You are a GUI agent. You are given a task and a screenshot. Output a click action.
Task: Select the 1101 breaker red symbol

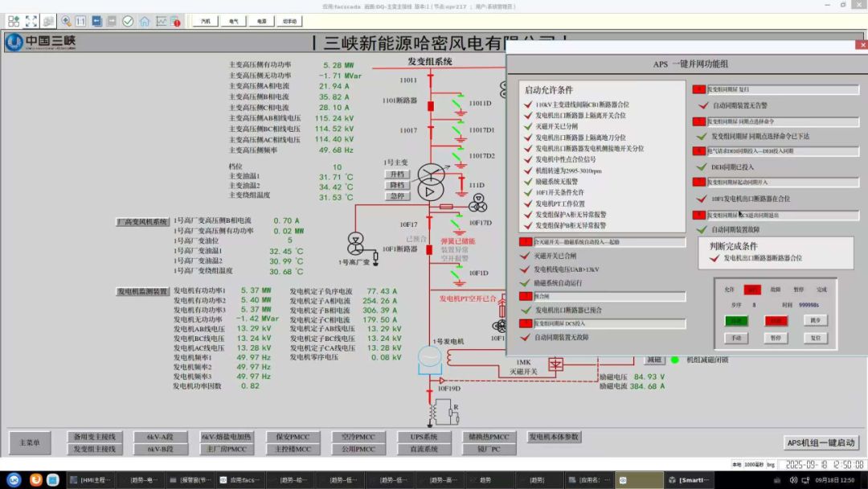click(431, 106)
